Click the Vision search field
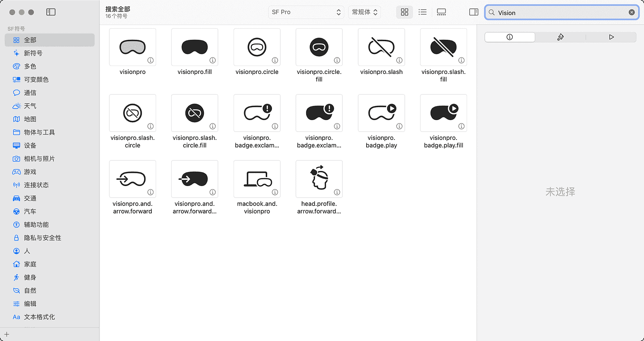Image resolution: width=644 pixels, height=341 pixels. (x=562, y=12)
